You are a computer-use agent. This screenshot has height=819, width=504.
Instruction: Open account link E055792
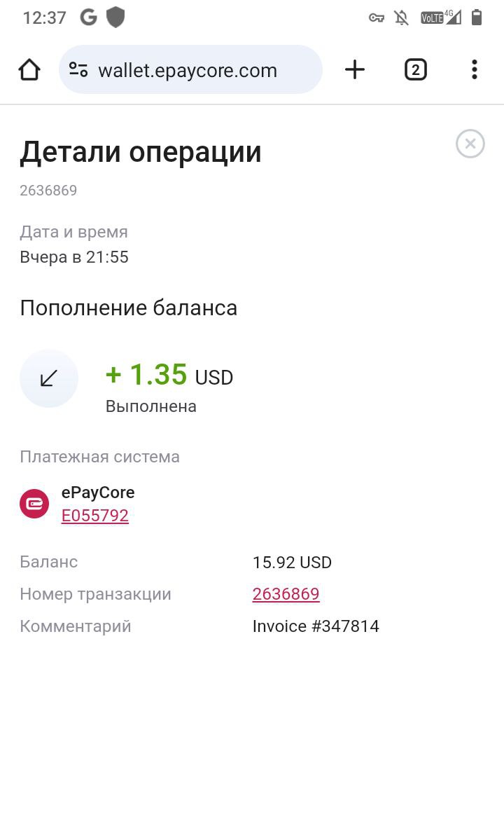[x=95, y=516]
